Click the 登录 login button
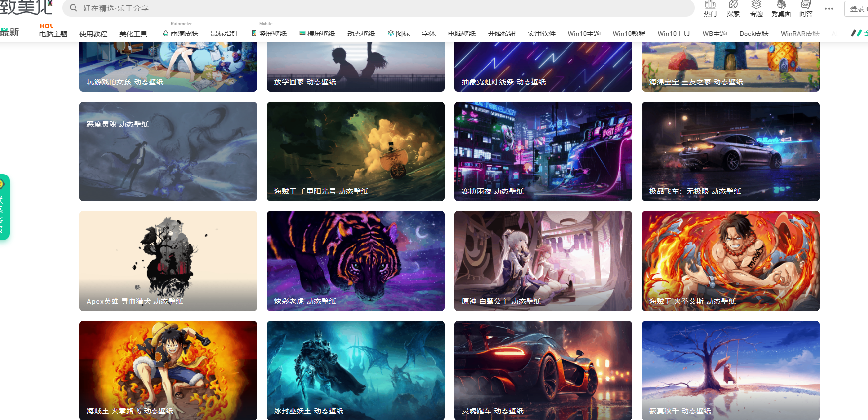 pyautogui.click(x=857, y=9)
